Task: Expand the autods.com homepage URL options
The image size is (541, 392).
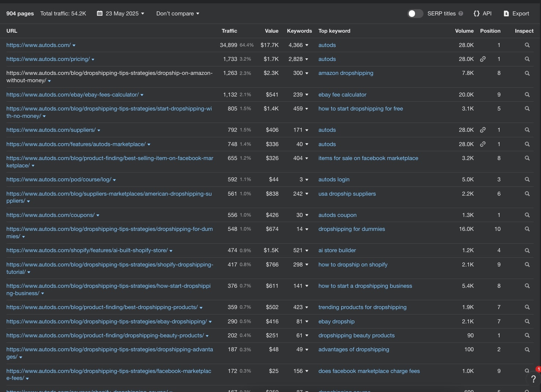Action: (x=74, y=45)
